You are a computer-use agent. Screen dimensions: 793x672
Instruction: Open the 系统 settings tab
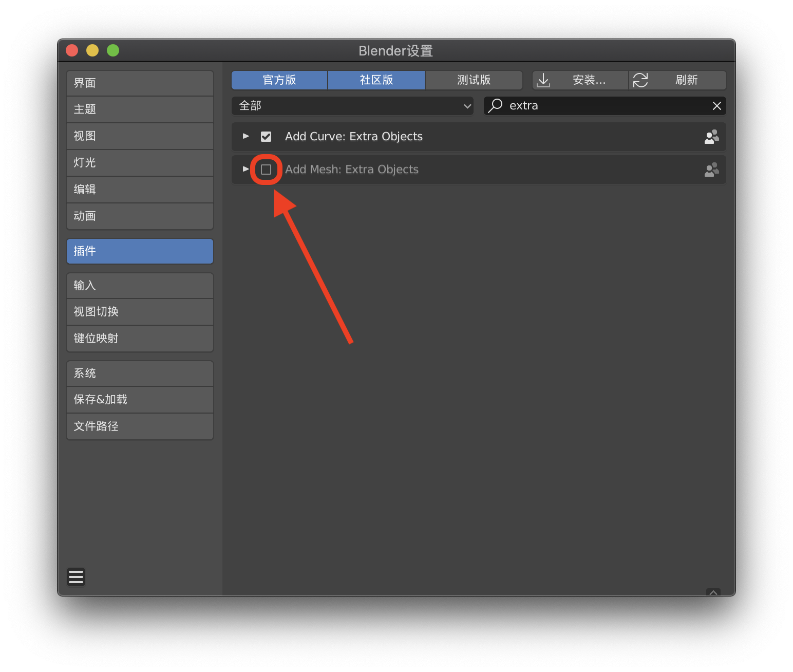(140, 374)
